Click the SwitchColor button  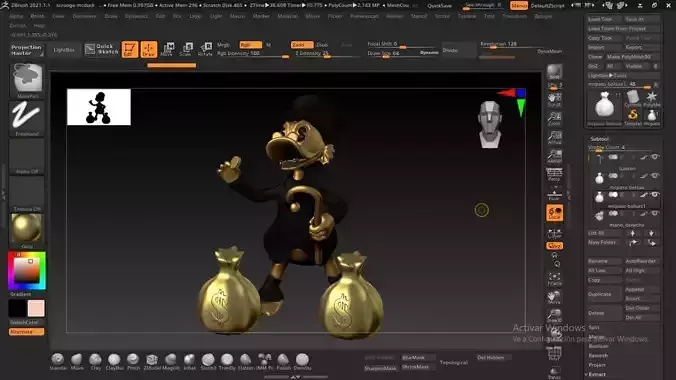(x=27, y=322)
